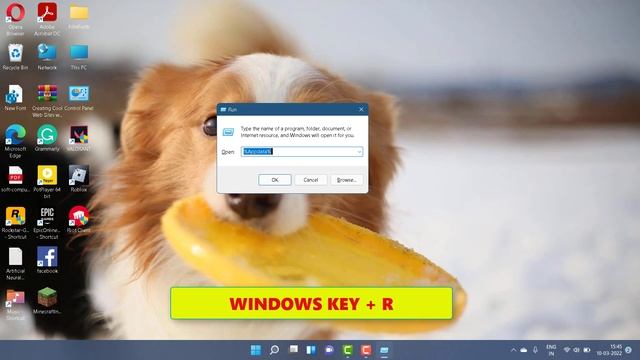
Task: Open Task View on the taskbar
Action: pos(293,350)
